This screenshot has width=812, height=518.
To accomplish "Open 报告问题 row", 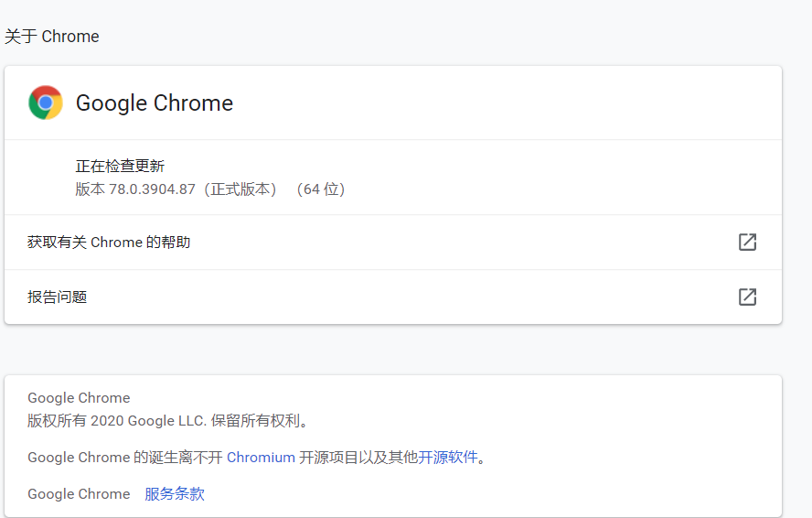I will [x=393, y=297].
